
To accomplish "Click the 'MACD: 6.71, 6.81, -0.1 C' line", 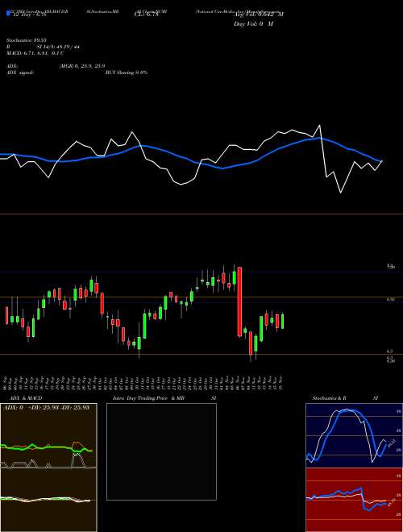I will 35,53.
